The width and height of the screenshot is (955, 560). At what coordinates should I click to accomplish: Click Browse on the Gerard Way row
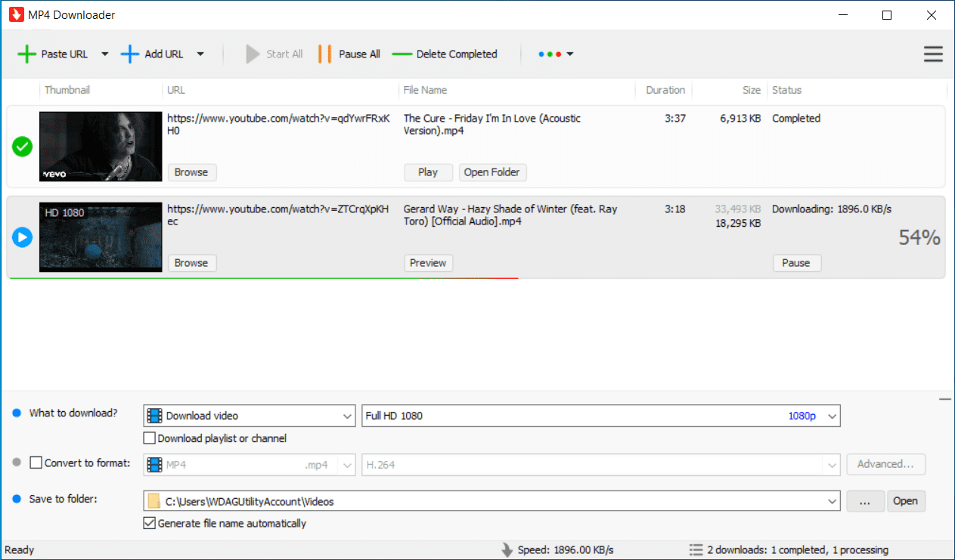[x=191, y=263]
